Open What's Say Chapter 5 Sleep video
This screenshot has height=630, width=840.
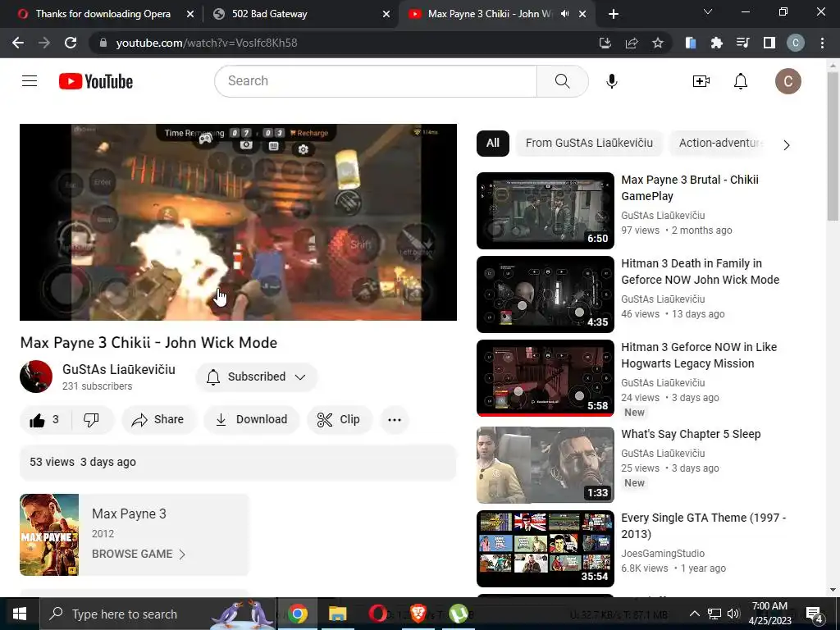(691, 434)
